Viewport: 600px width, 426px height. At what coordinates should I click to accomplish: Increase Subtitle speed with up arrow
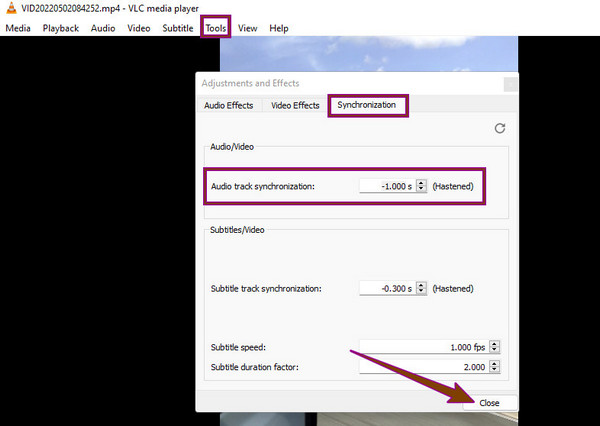pos(494,344)
